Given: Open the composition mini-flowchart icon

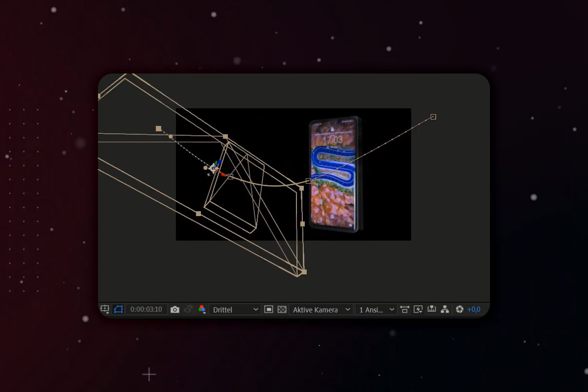Looking at the screenshot, I should click(x=445, y=309).
